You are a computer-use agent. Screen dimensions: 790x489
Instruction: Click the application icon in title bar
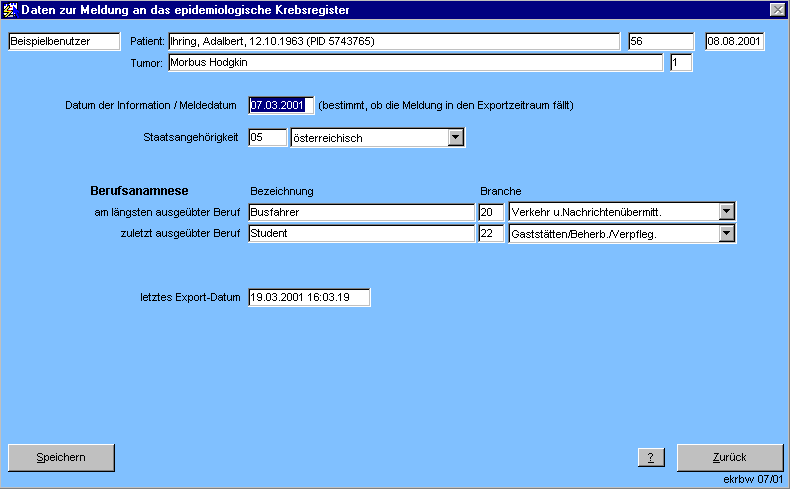(10, 9)
